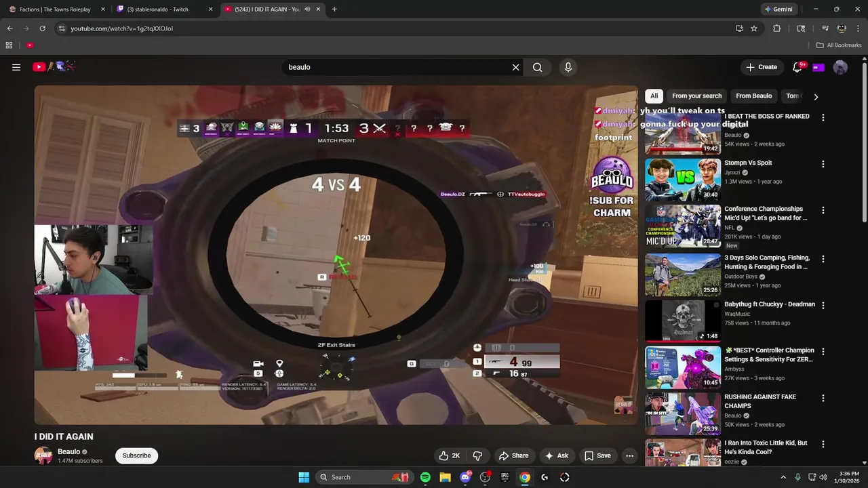The width and height of the screenshot is (868, 488).
Task: Switch to the stableronaldo - Twitch tab
Action: [x=164, y=9]
